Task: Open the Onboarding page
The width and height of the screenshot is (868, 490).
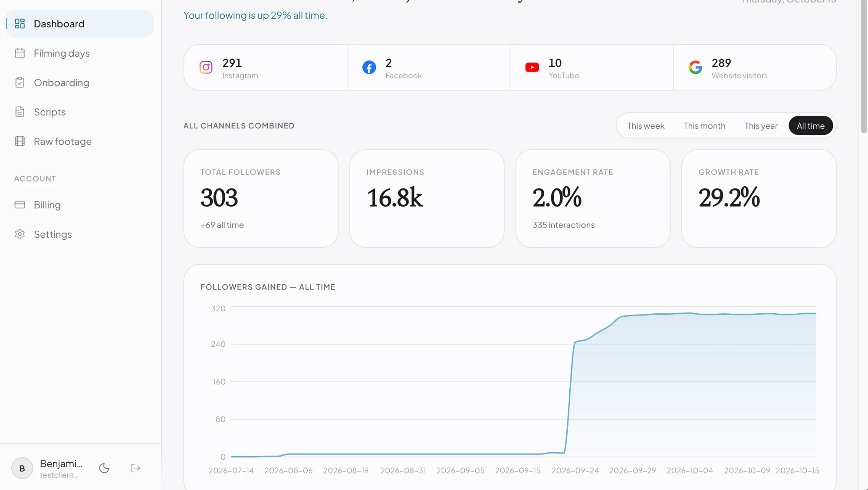Action: [x=80, y=82]
